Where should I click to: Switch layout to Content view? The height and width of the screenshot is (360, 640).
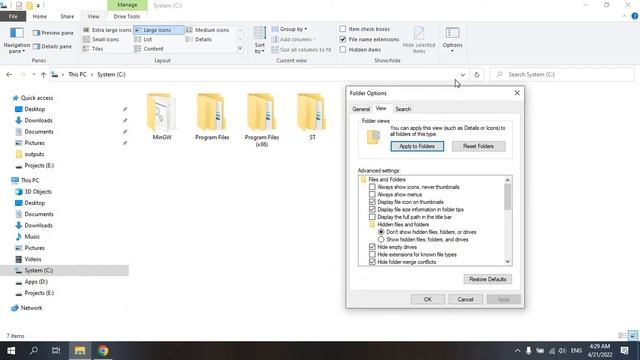coord(149,49)
